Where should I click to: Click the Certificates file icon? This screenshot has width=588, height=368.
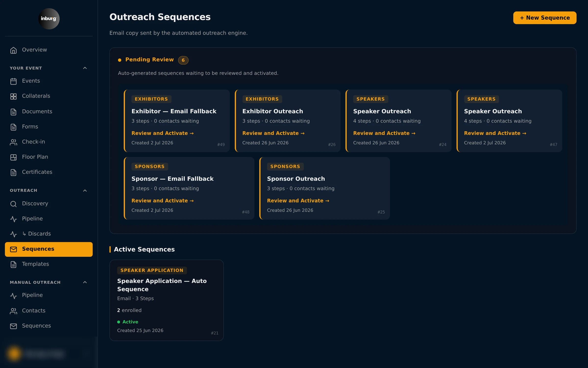13,172
